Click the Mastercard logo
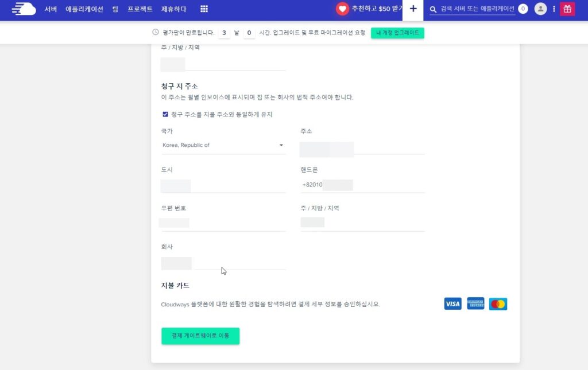Screen dimensions: 588x370 point(498,303)
